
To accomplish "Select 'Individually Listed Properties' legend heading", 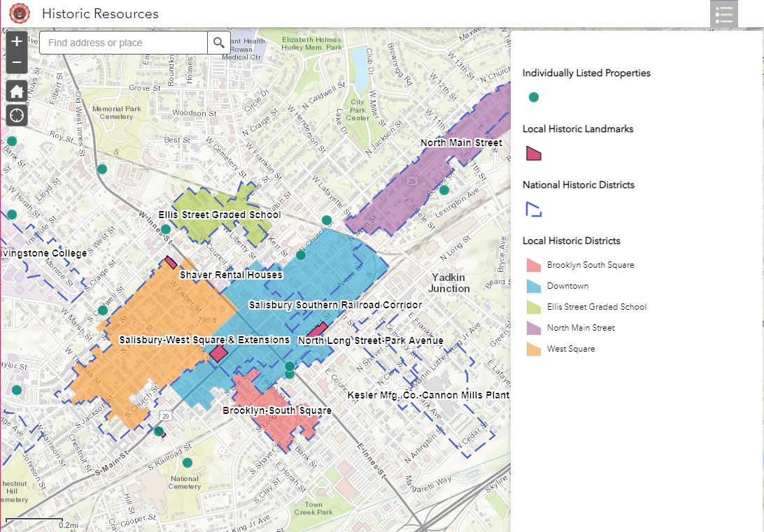I will click(586, 73).
